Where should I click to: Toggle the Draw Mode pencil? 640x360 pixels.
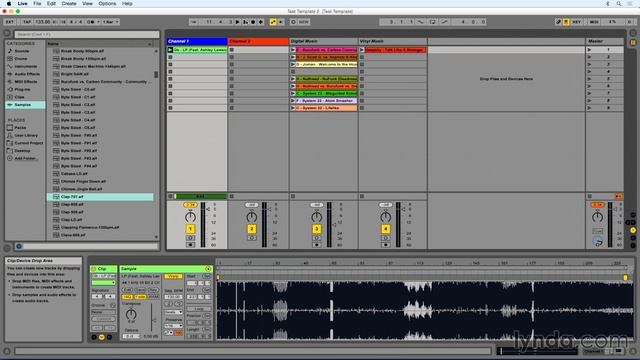[x=558, y=22]
